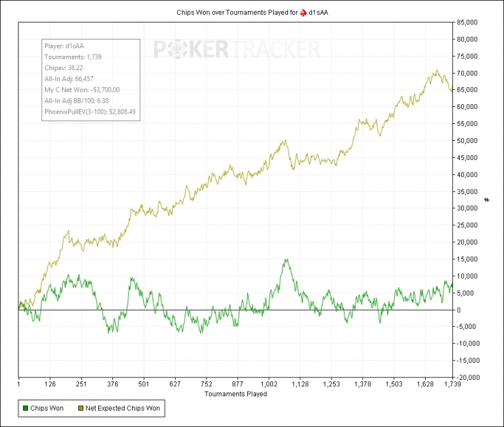Screen dimensions: 504x427
Task: Click the red spade icon in chart title
Action: pyautogui.click(x=303, y=12)
